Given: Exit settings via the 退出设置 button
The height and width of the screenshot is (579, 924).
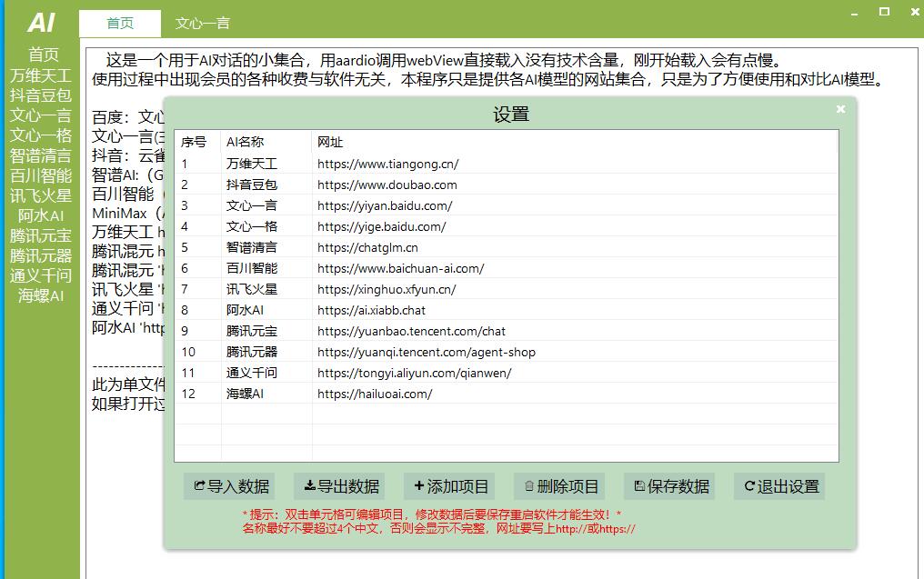Looking at the screenshot, I should point(780,486).
